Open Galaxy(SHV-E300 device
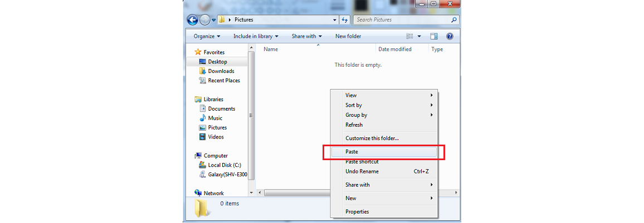644x223 pixels. 227,175
